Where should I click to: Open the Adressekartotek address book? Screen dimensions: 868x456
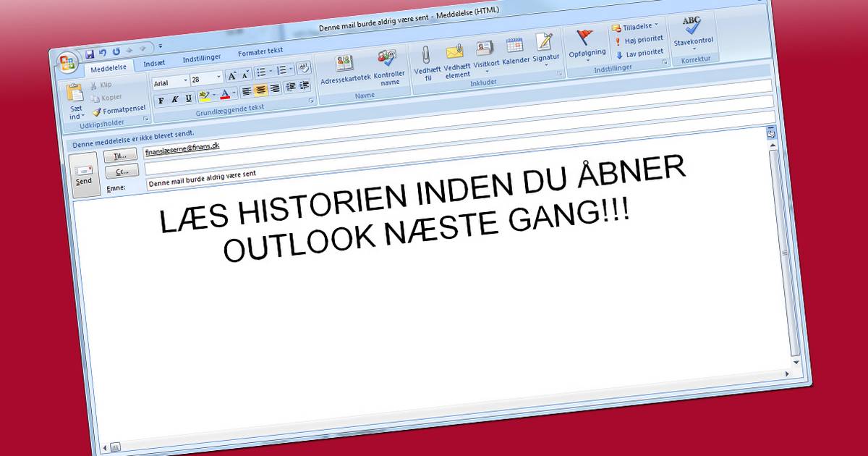[344, 65]
